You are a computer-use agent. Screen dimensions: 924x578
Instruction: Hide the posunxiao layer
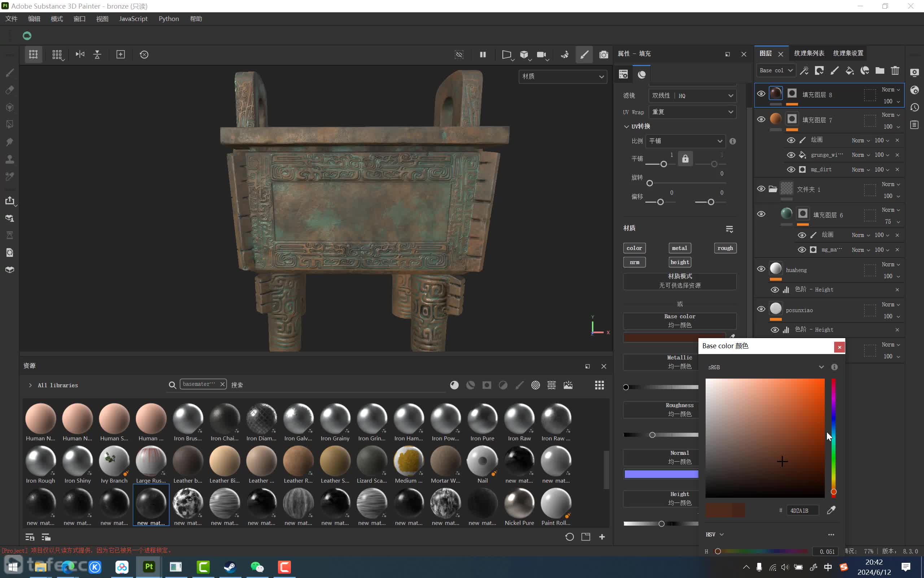pyautogui.click(x=761, y=309)
